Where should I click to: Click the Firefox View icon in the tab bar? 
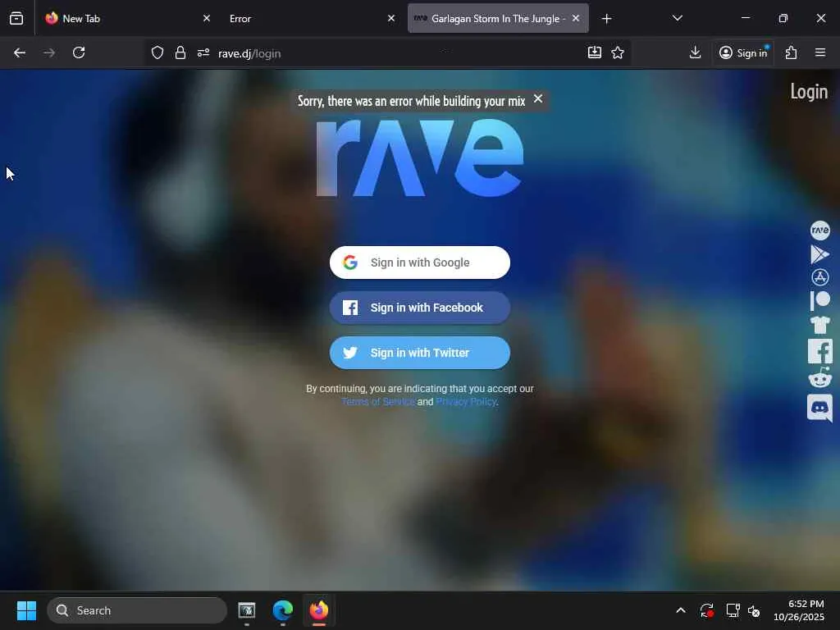16,19
